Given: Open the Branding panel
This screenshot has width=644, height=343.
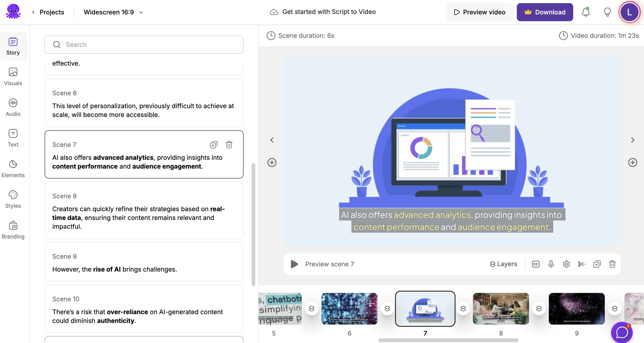Looking at the screenshot, I should [x=13, y=230].
